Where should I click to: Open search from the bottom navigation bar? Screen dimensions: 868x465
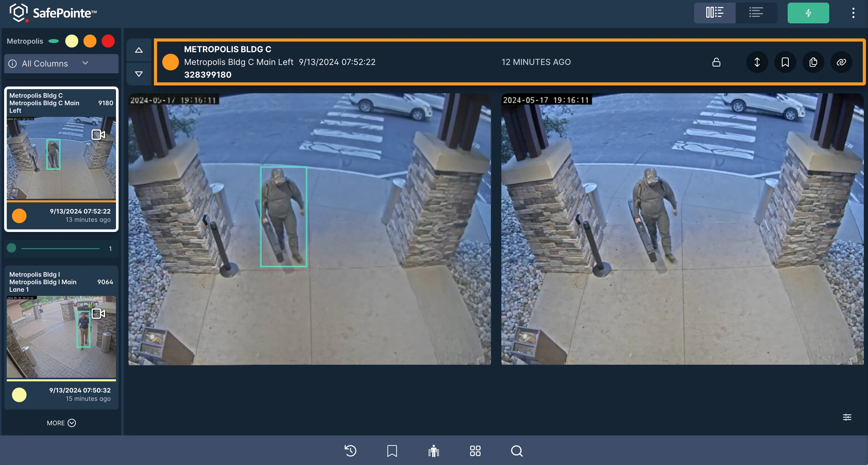(x=516, y=451)
